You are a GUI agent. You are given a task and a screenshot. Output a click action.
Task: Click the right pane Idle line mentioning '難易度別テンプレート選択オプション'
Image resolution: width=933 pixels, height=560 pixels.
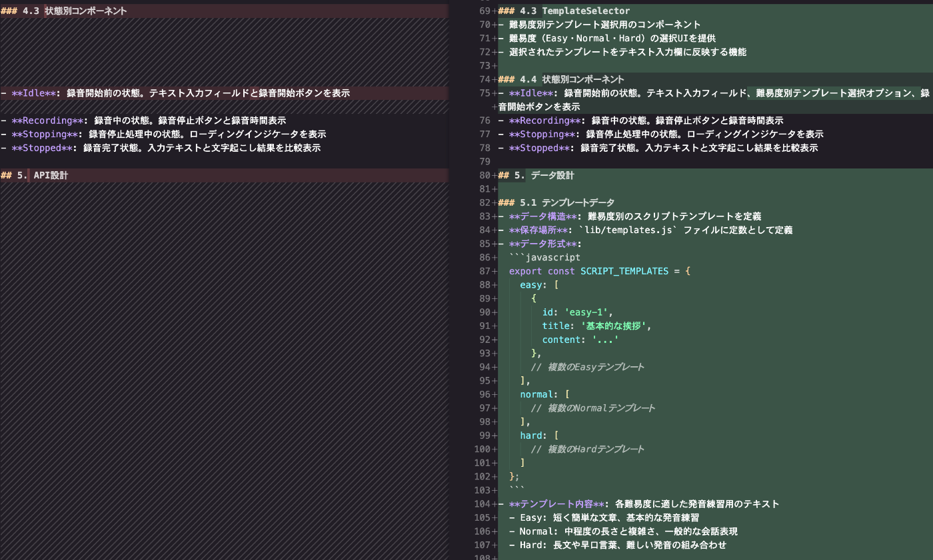[x=714, y=100]
